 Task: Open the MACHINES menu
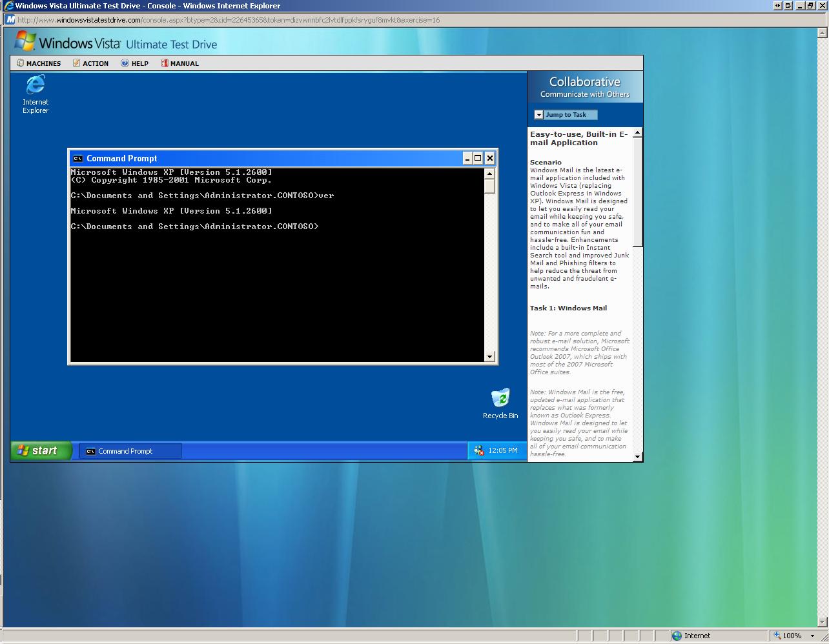pyautogui.click(x=39, y=63)
